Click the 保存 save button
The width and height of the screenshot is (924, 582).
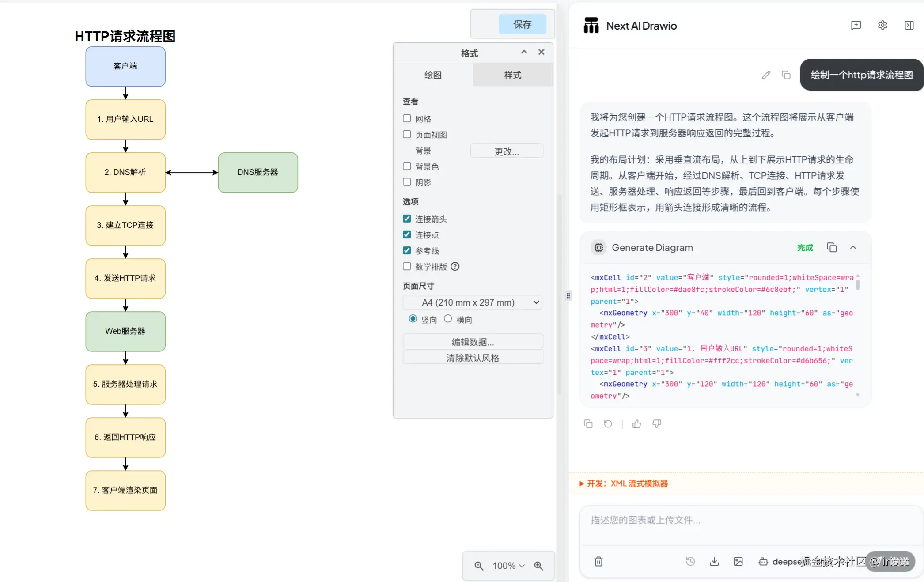point(522,24)
